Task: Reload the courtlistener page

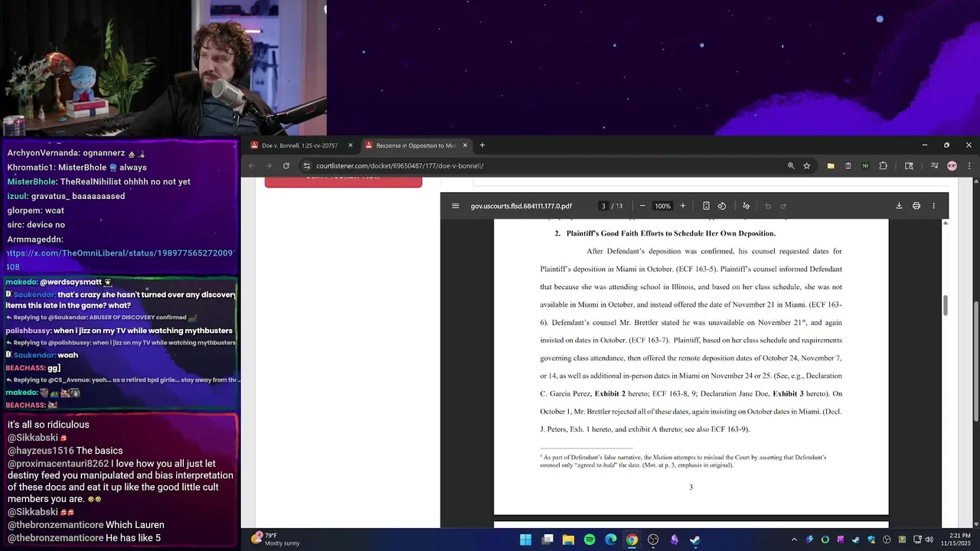Action: 286,165
